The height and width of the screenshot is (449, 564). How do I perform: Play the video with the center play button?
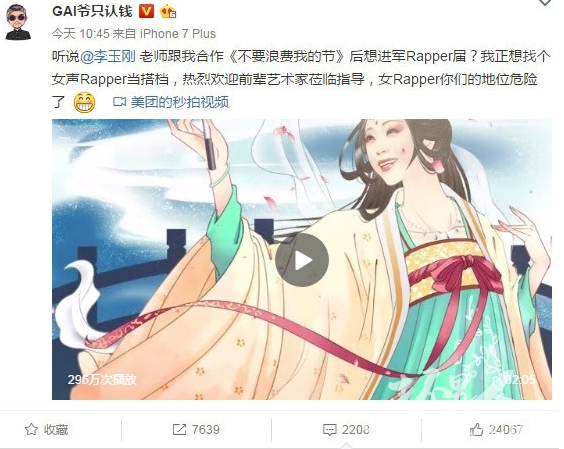pyautogui.click(x=302, y=260)
